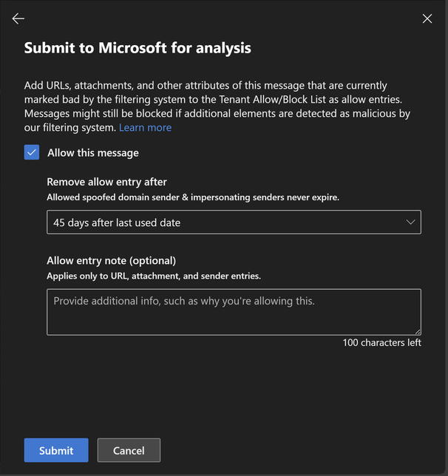Close the submission panel with the X
The image size is (448, 476).
(x=427, y=18)
